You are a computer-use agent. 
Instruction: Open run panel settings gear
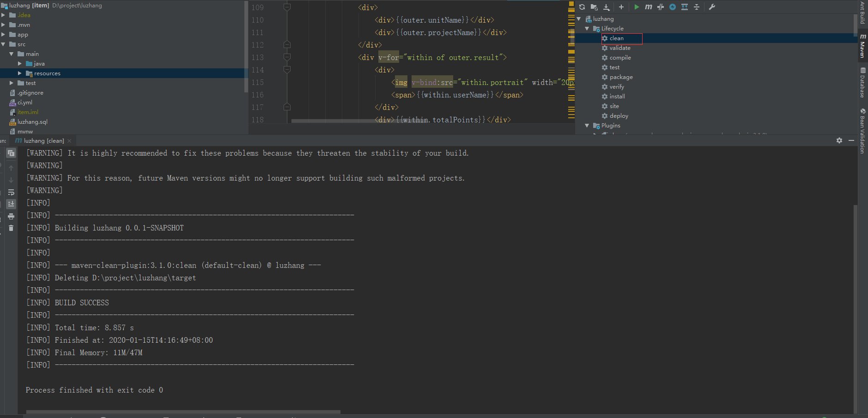pyautogui.click(x=839, y=140)
